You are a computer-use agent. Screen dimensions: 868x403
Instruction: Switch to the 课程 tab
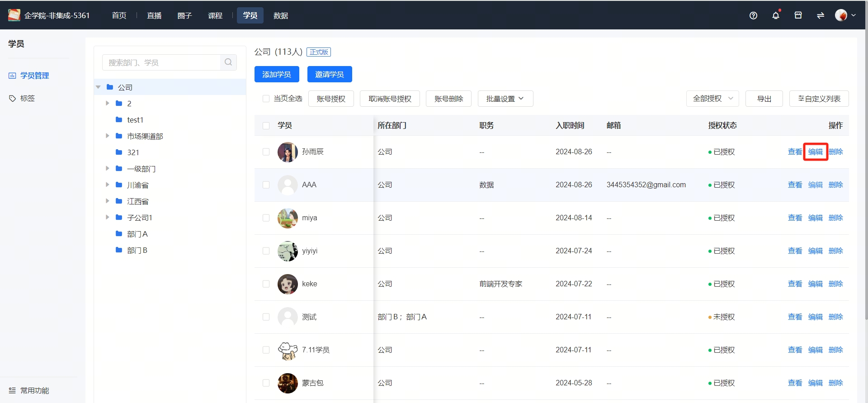[215, 15]
